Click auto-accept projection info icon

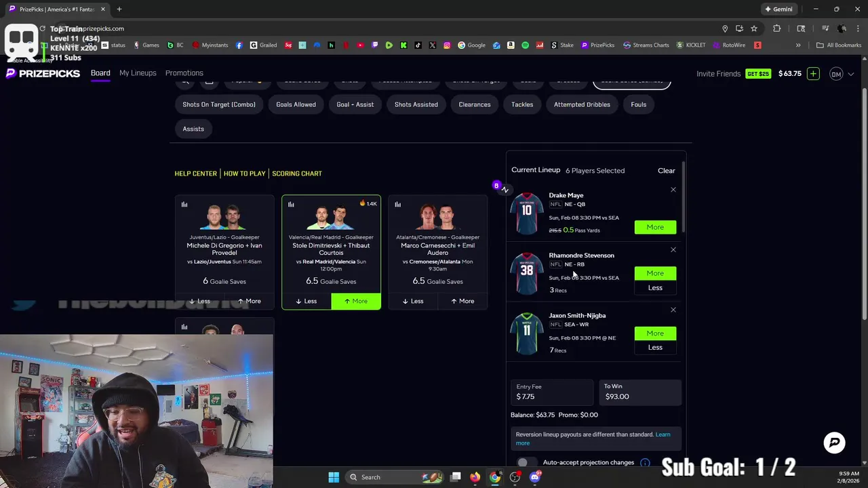pos(645,463)
